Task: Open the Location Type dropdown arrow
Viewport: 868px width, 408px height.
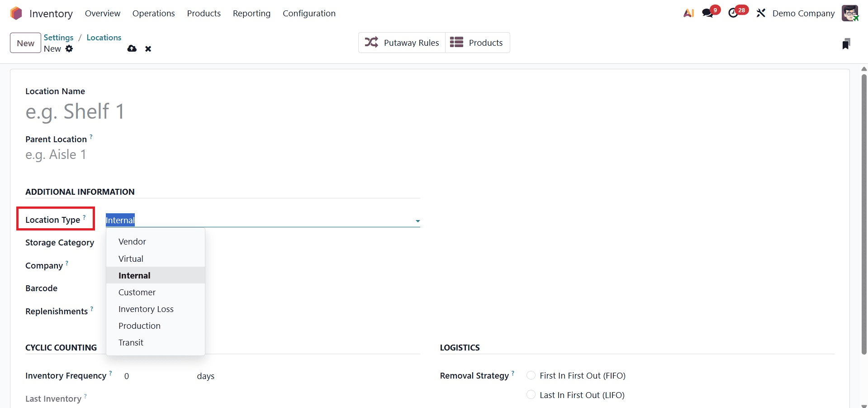Action: 417,221
